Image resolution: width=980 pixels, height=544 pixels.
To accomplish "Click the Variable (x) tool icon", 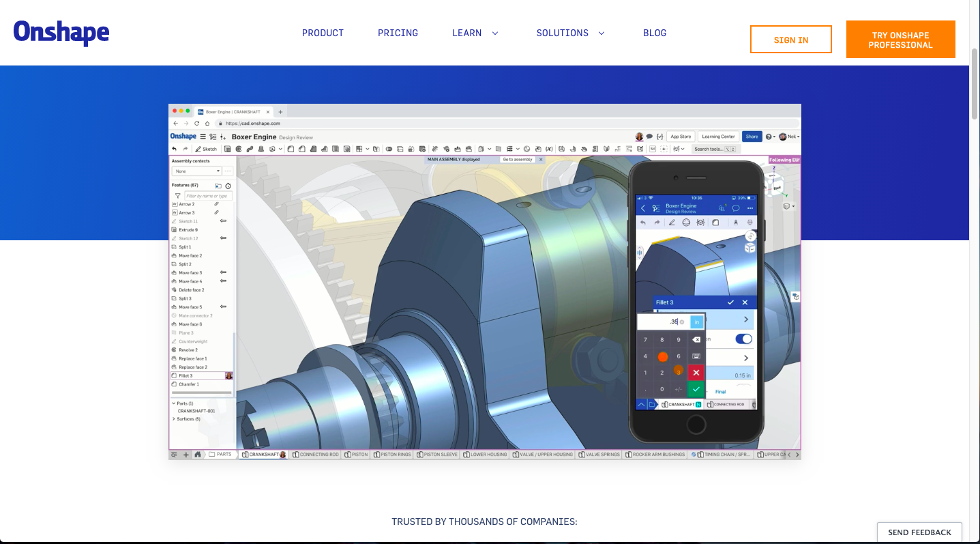I will click(549, 149).
